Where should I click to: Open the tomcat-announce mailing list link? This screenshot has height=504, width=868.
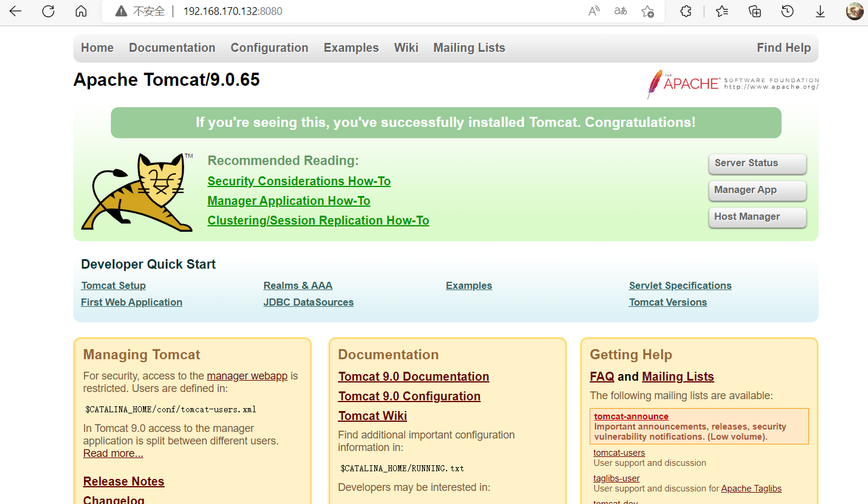tap(631, 416)
